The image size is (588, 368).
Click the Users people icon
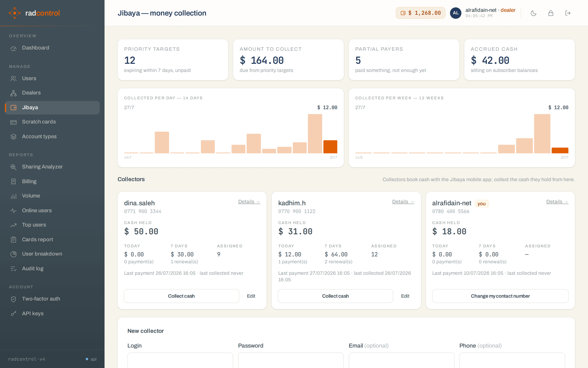14,78
